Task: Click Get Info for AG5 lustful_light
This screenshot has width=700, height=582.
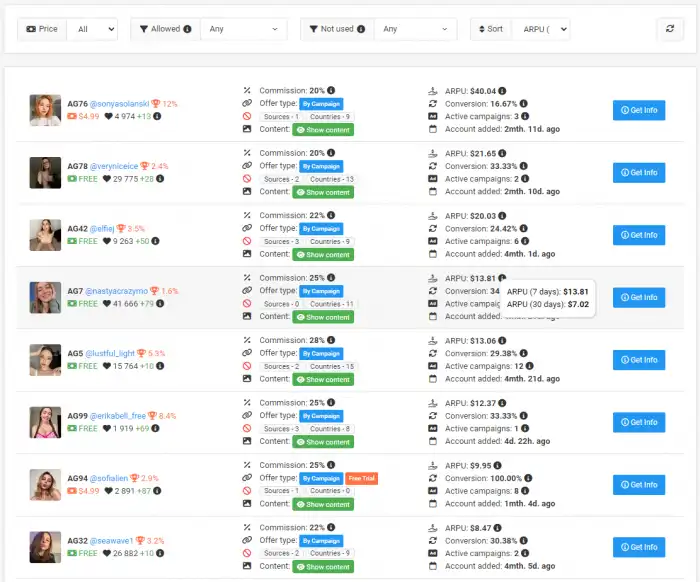Action: 639,360
